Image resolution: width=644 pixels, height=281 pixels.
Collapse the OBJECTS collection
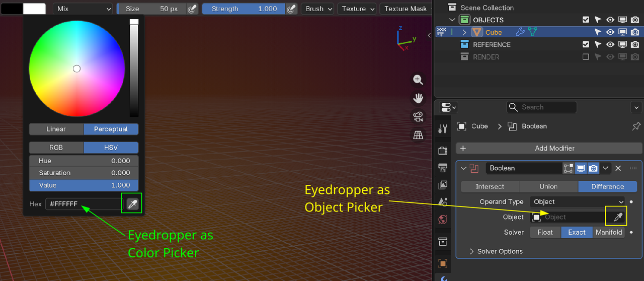click(x=452, y=20)
